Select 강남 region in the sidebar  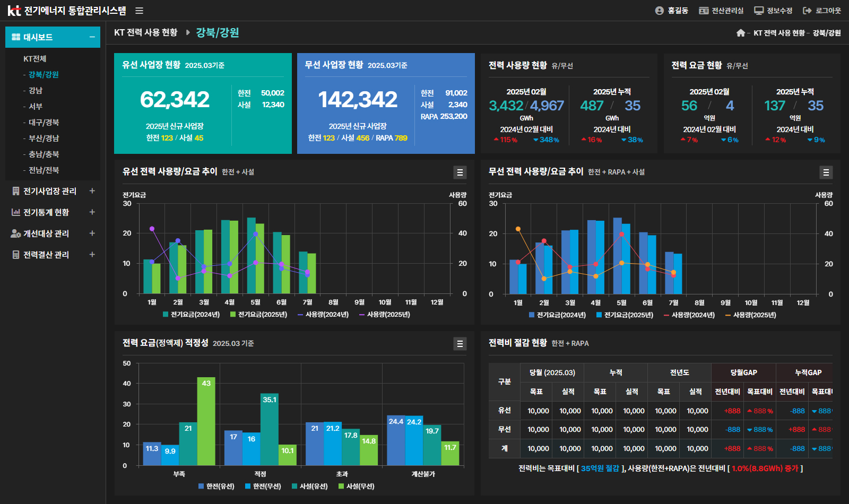36,91
